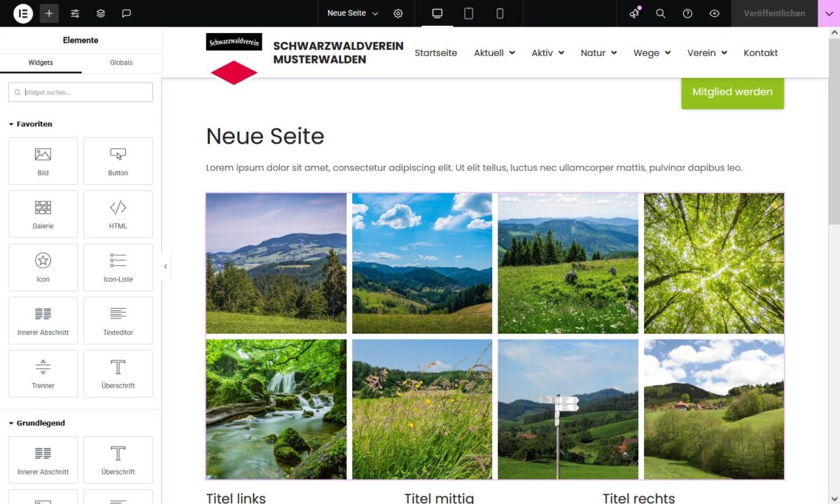840x504 pixels.
Task: Switch to desktop preview mode
Action: (437, 13)
